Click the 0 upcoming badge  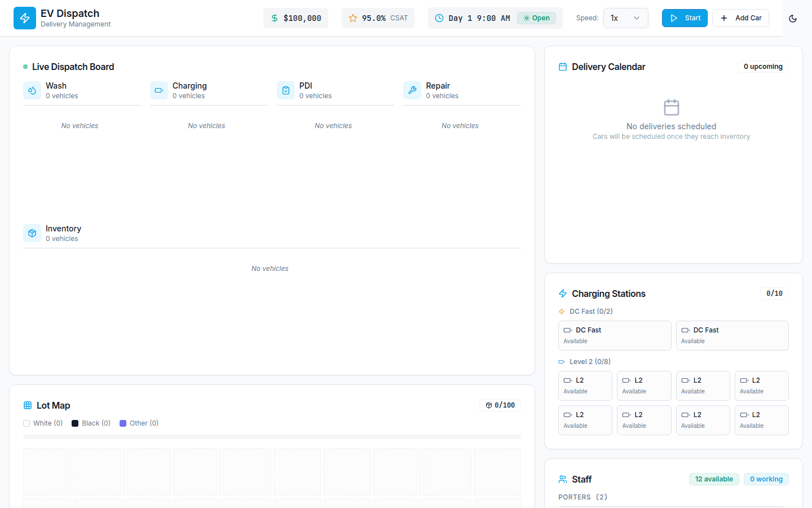[763, 67]
